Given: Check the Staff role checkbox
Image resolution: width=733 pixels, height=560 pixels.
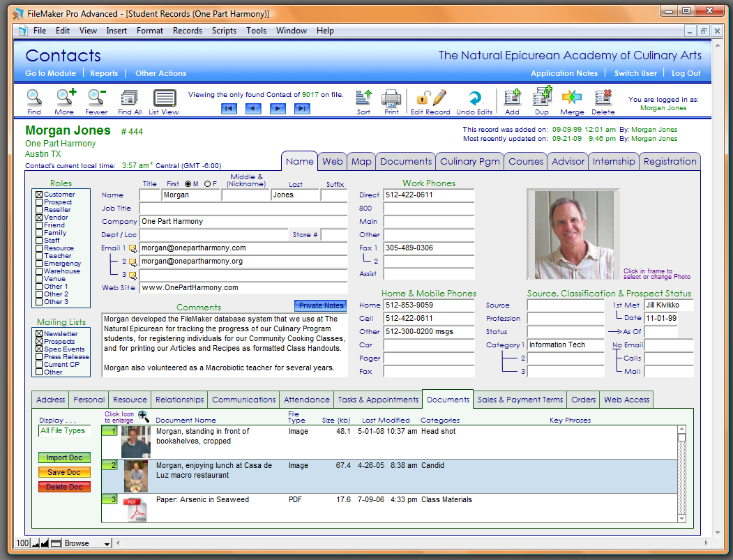Looking at the screenshot, I should [x=39, y=241].
